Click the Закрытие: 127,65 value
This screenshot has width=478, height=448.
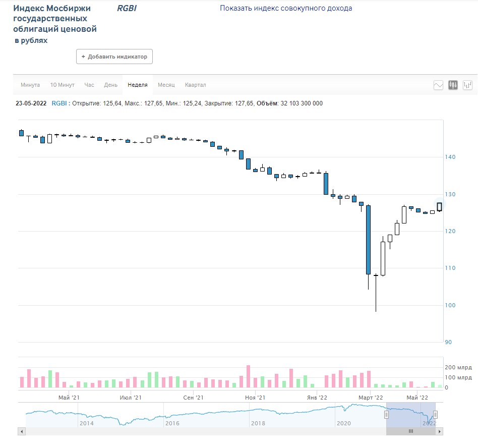(228, 103)
